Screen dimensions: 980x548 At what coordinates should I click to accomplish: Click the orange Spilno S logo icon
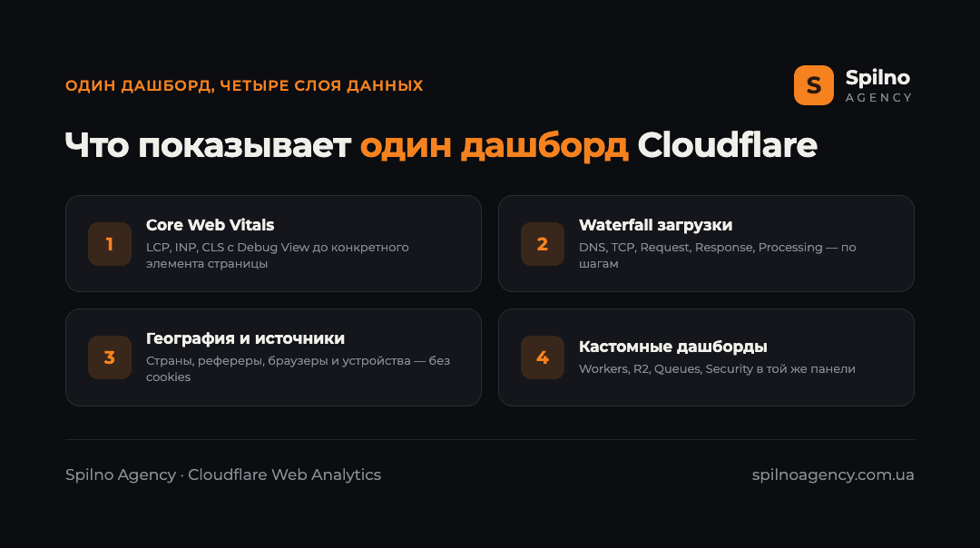click(x=813, y=85)
